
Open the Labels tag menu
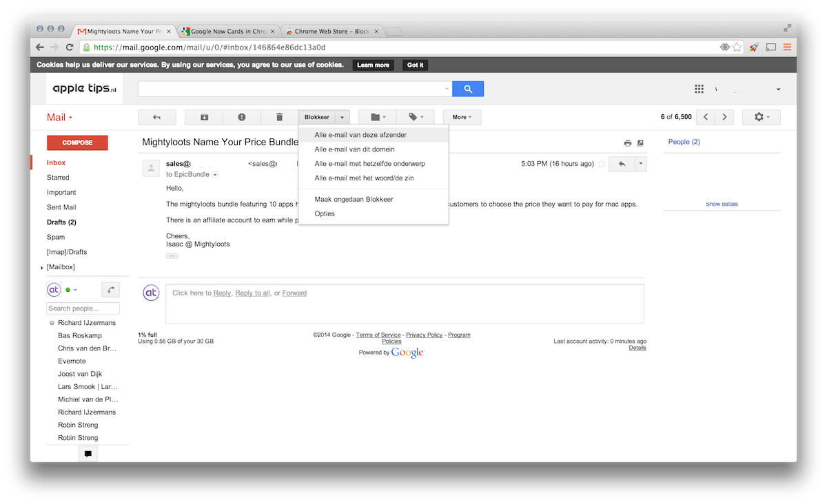pos(416,117)
